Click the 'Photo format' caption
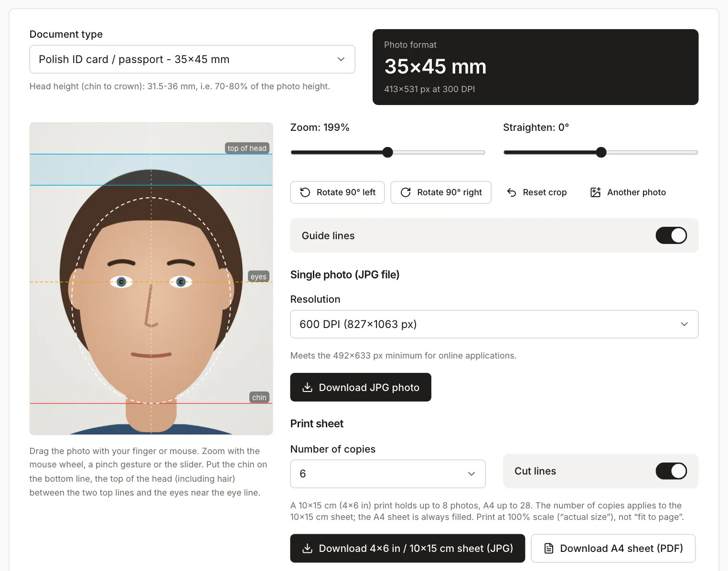 [410, 45]
